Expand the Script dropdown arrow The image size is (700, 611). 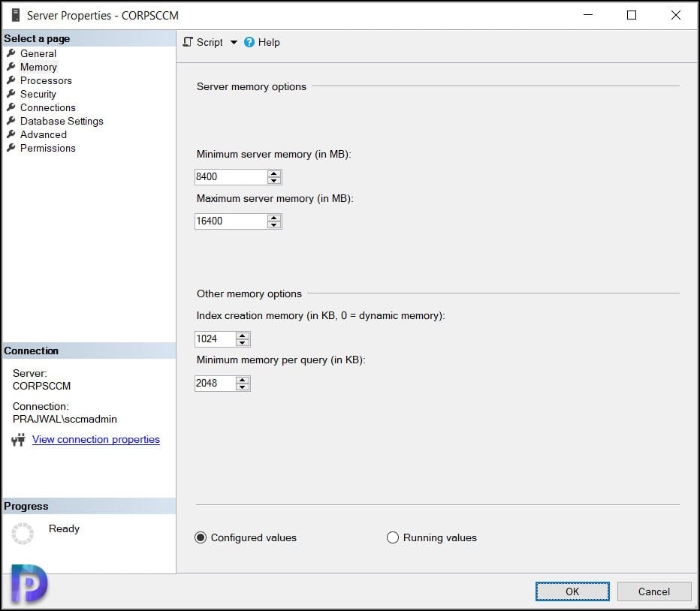tap(234, 42)
